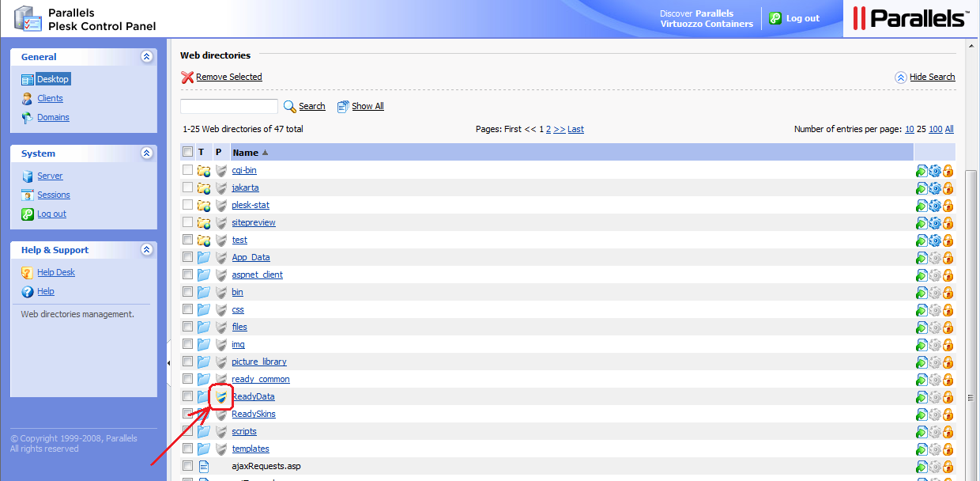Select the picture_library checkbox
This screenshot has width=980, height=481.
(x=187, y=362)
